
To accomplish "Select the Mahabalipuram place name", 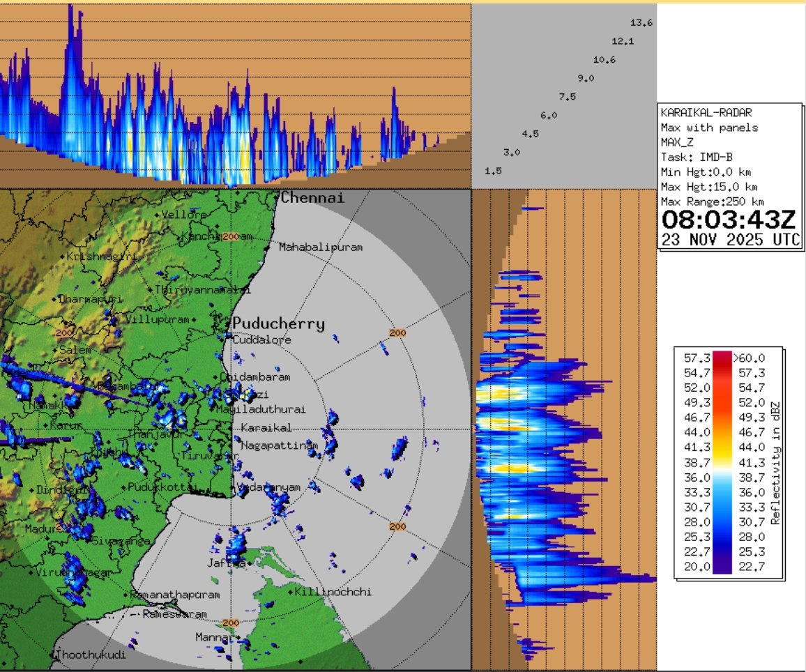I will (321, 247).
